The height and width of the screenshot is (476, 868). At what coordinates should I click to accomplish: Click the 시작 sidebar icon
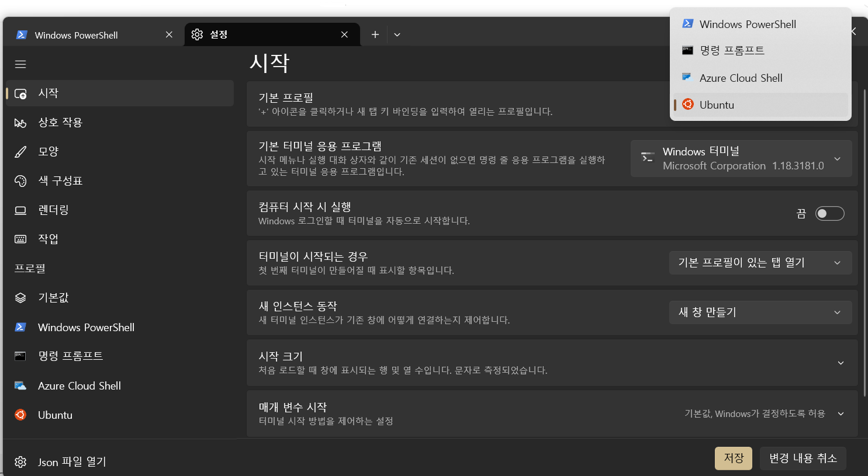pos(20,93)
